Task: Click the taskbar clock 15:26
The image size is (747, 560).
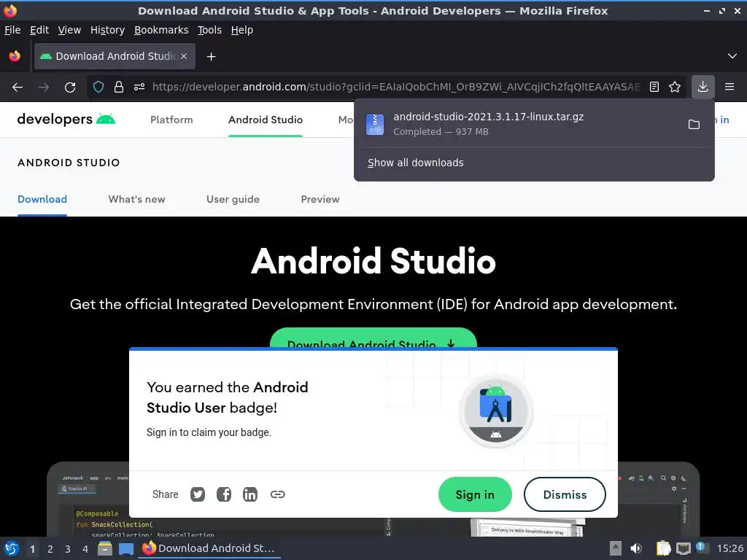Action: (729, 548)
